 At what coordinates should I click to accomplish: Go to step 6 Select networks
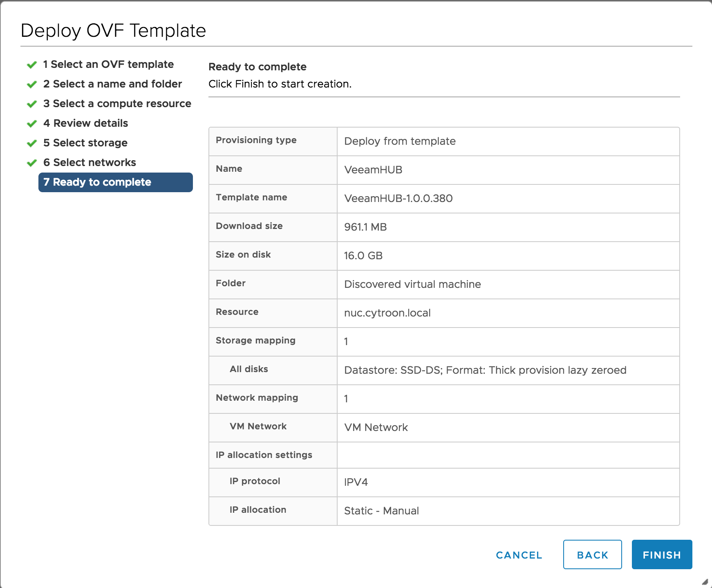tap(90, 162)
